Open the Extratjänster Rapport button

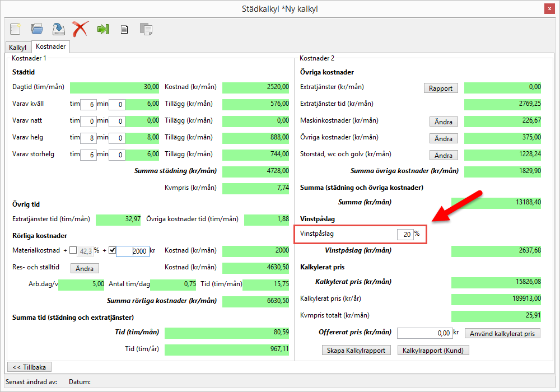(441, 88)
